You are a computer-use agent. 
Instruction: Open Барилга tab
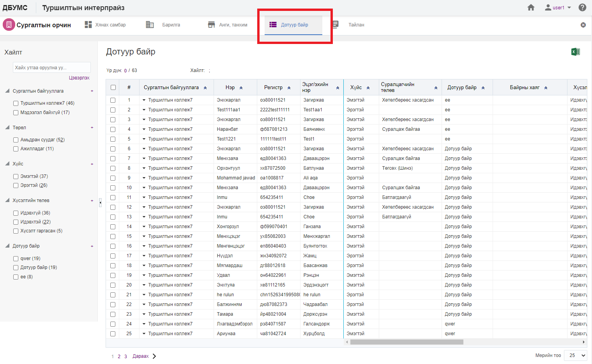coord(163,25)
